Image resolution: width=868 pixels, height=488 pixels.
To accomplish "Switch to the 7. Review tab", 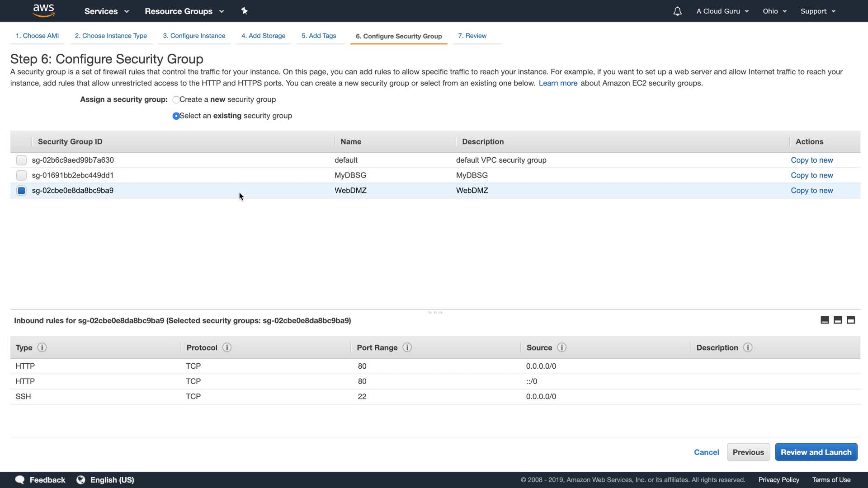I will [x=472, y=36].
